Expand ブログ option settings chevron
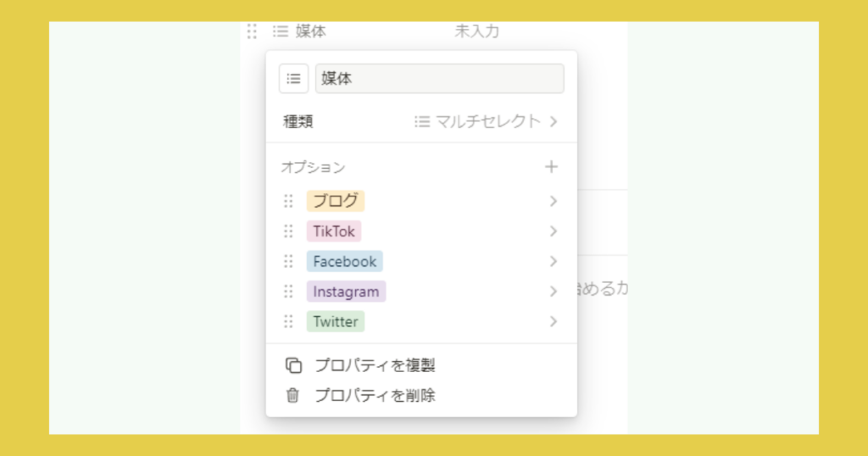 tap(553, 201)
